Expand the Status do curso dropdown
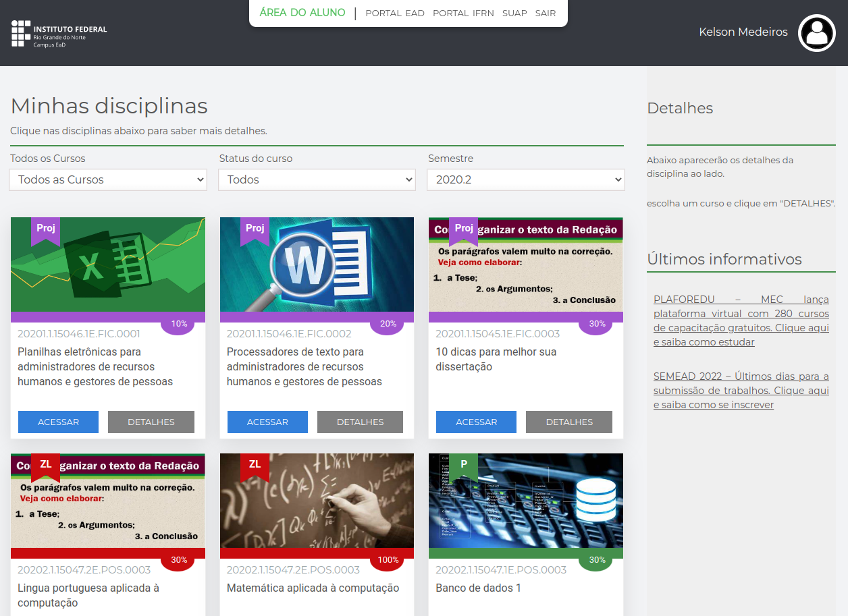 (x=317, y=179)
